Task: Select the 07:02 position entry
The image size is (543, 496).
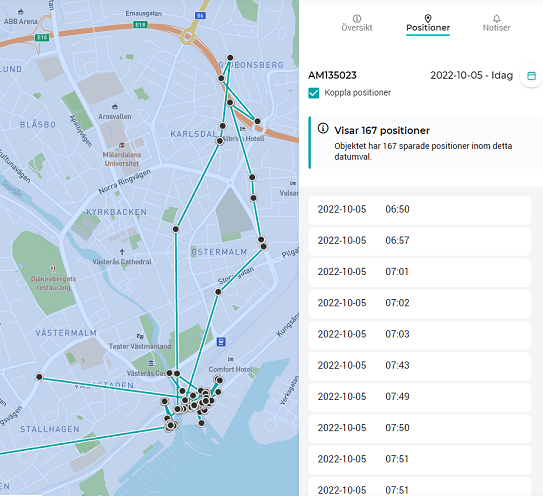Action: click(x=419, y=303)
